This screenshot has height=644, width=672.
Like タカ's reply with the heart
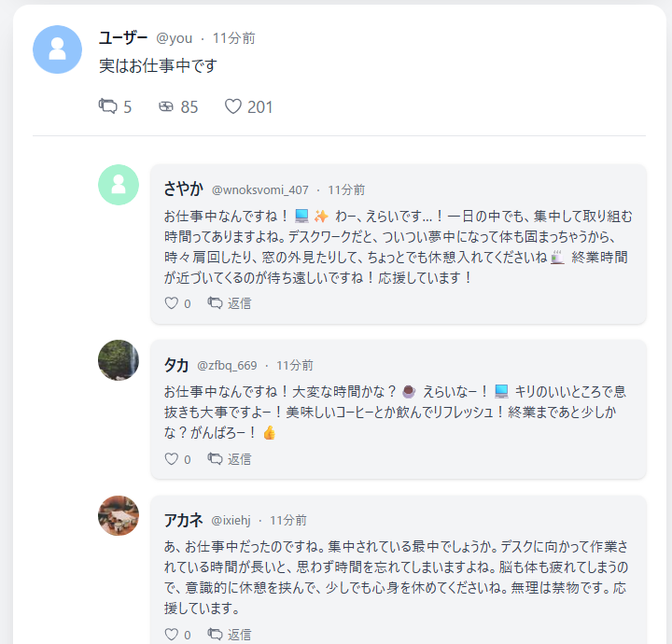point(171,459)
